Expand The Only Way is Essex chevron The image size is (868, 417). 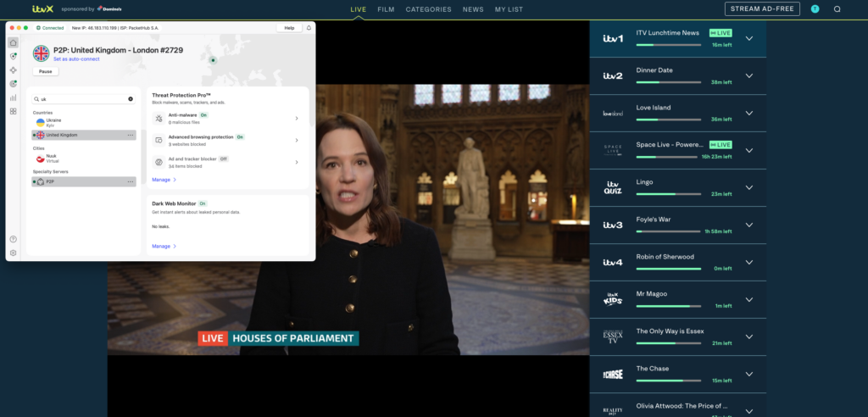click(x=749, y=336)
